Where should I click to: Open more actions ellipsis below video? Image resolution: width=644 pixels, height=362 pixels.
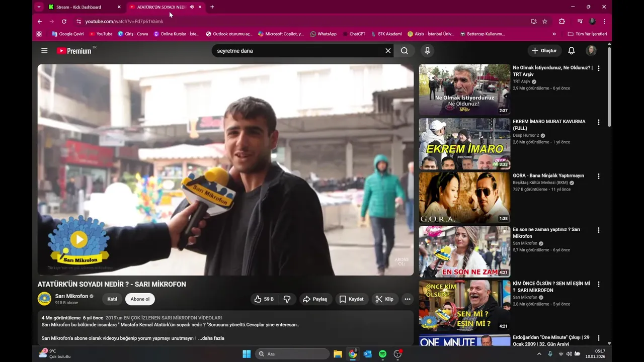tap(408, 299)
